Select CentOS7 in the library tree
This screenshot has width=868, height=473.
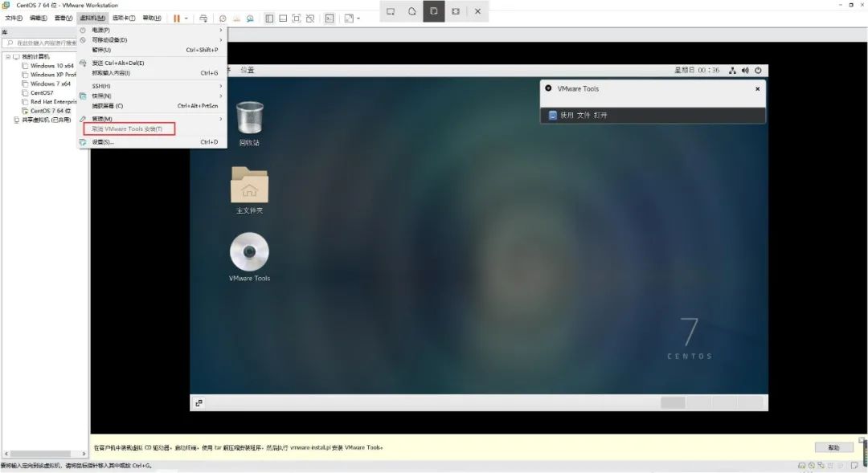pyautogui.click(x=42, y=93)
